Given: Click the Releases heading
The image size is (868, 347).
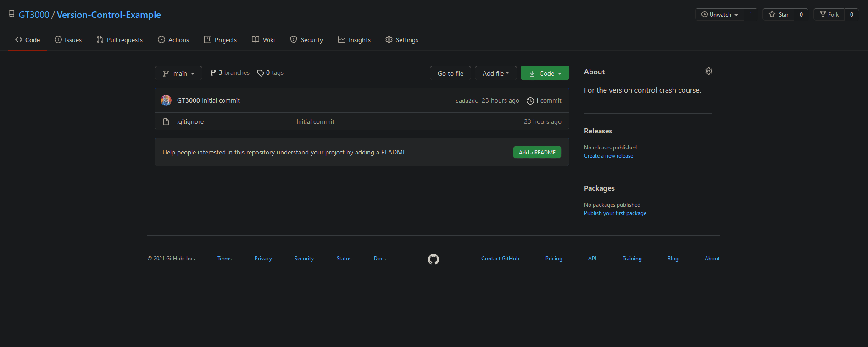Looking at the screenshot, I should pyautogui.click(x=598, y=131).
